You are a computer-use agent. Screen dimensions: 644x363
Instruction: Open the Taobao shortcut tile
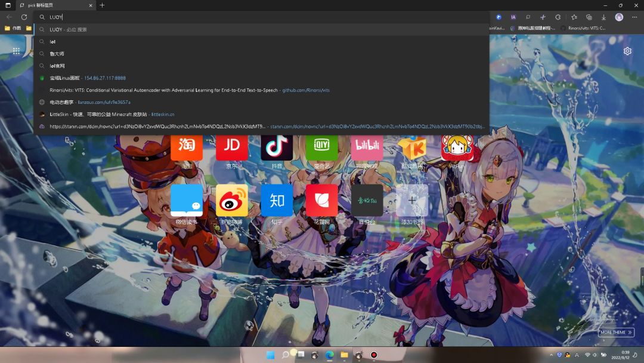coord(187,147)
